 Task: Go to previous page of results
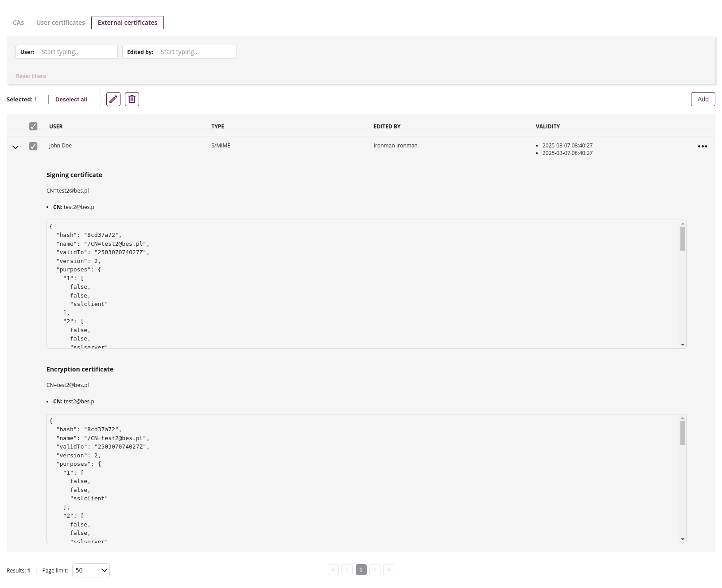[x=347, y=570]
